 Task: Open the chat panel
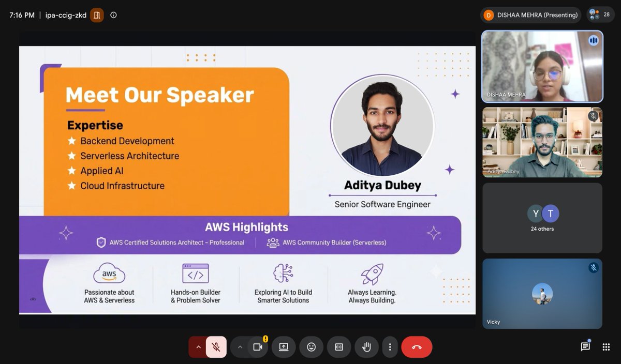tap(585, 347)
